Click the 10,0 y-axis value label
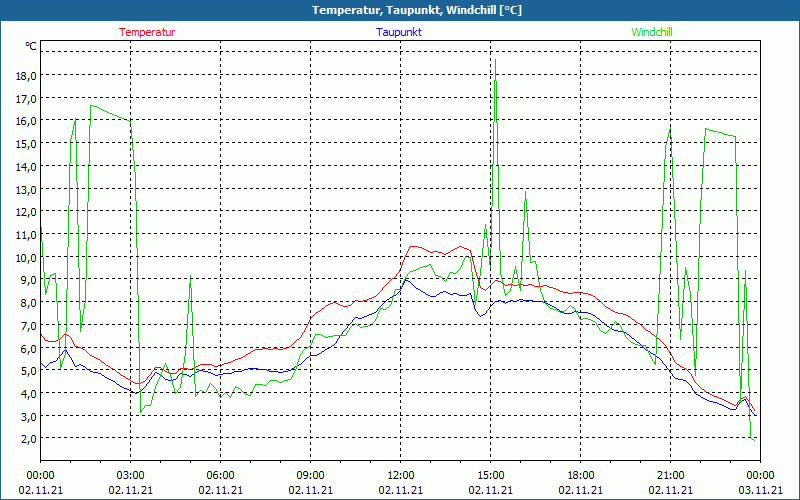The width and height of the screenshot is (800, 500). (x=25, y=257)
